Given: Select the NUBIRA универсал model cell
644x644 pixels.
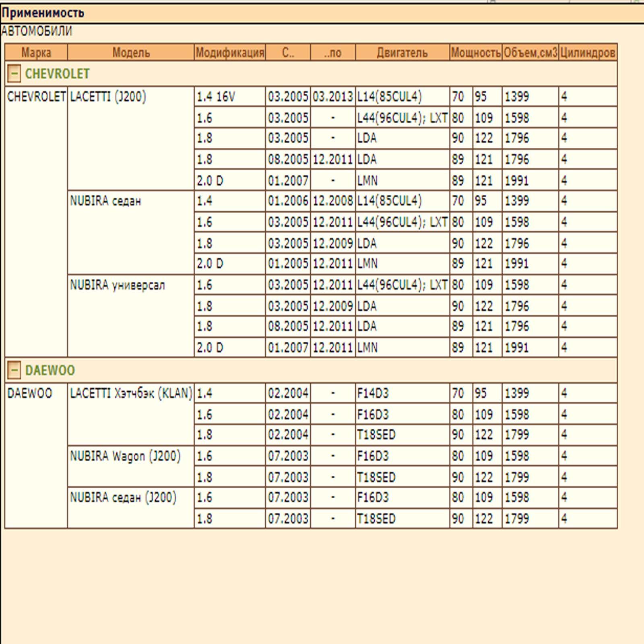Looking at the screenshot, I should (131, 316).
